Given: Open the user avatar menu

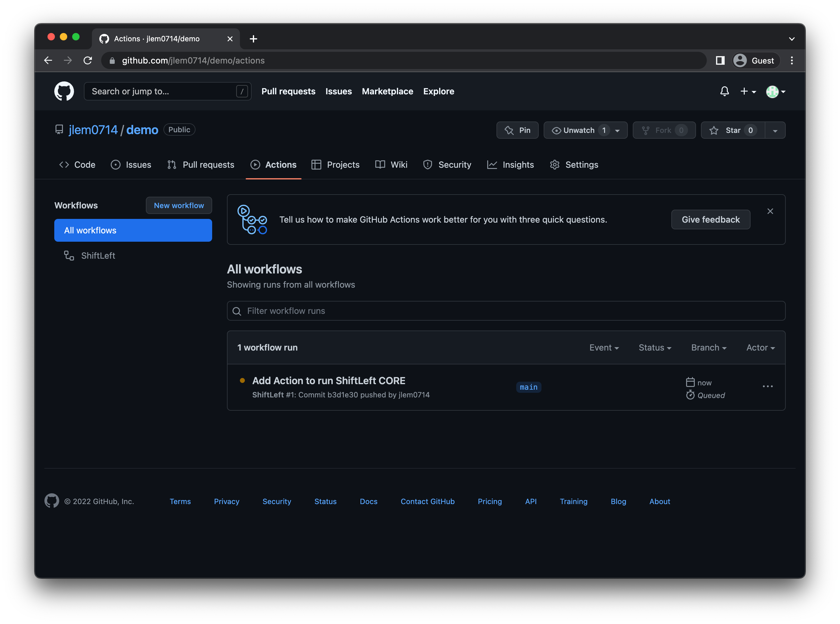Looking at the screenshot, I should coord(776,91).
